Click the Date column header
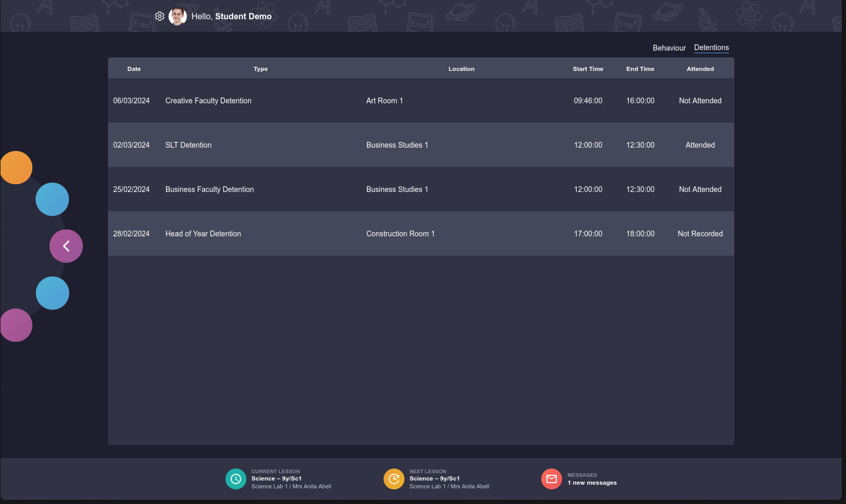 click(x=134, y=69)
